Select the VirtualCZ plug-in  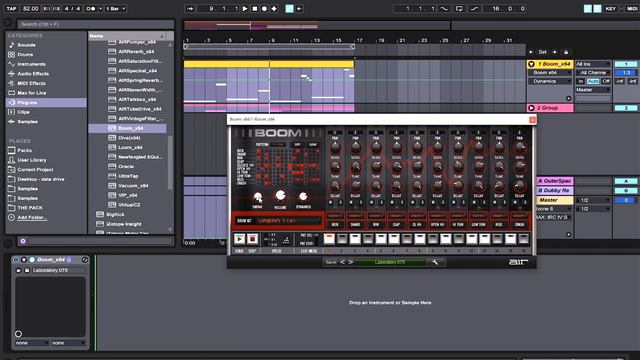point(129,204)
